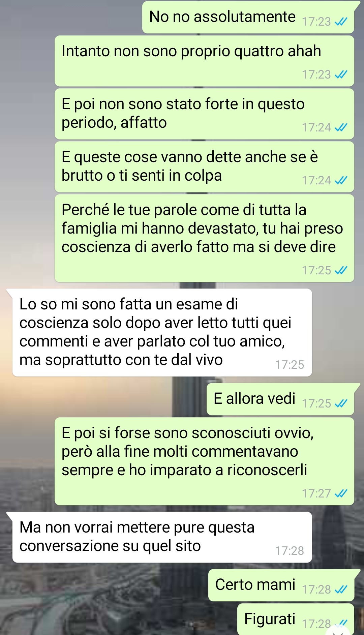
Task: Click double-check ticks on "Intanto non sono" message
Action: pos(341,74)
